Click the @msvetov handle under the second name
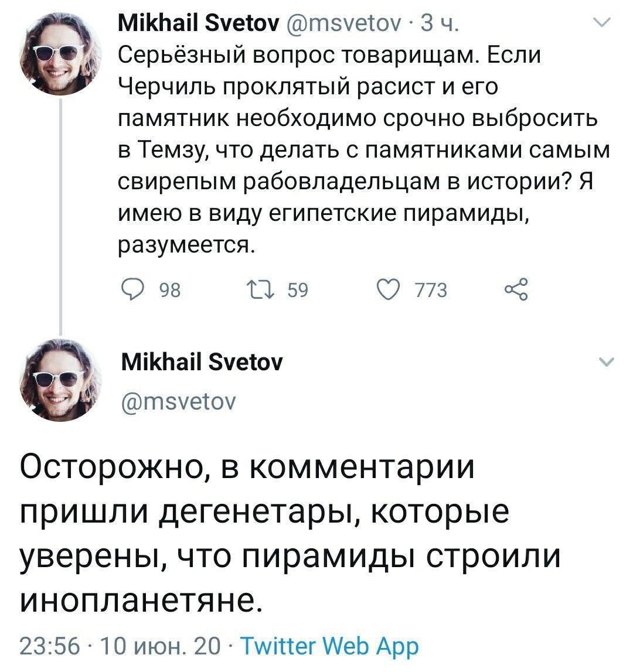633x672 pixels. tap(178, 401)
